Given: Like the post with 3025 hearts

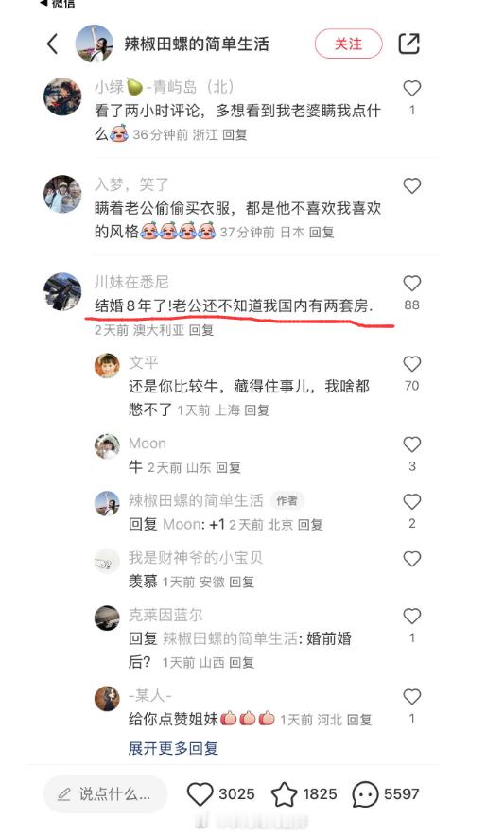Looking at the screenshot, I should [200, 793].
